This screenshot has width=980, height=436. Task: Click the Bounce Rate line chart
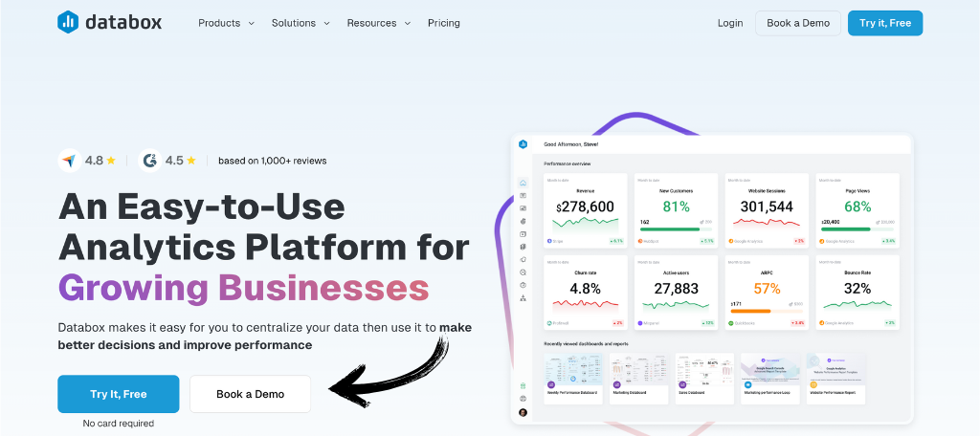(x=857, y=304)
